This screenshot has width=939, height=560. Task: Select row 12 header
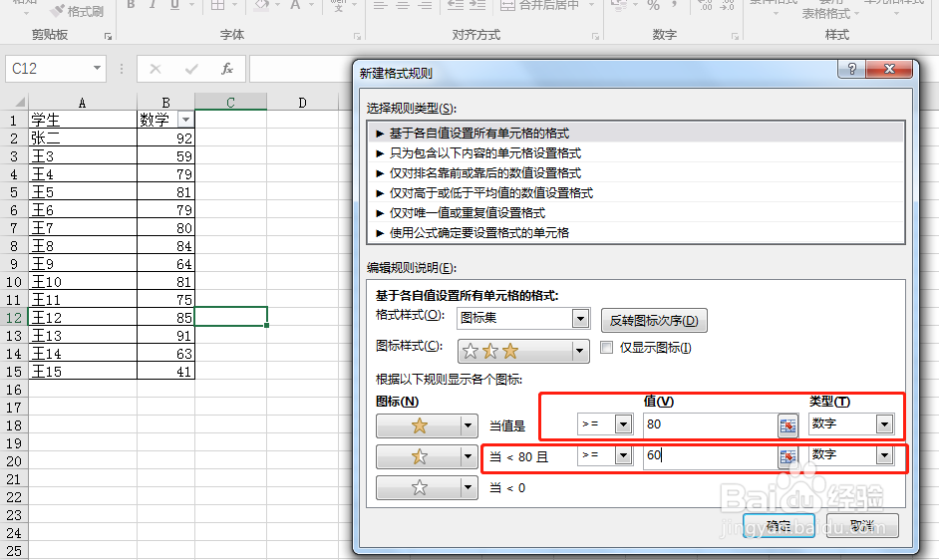tap(14, 318)
